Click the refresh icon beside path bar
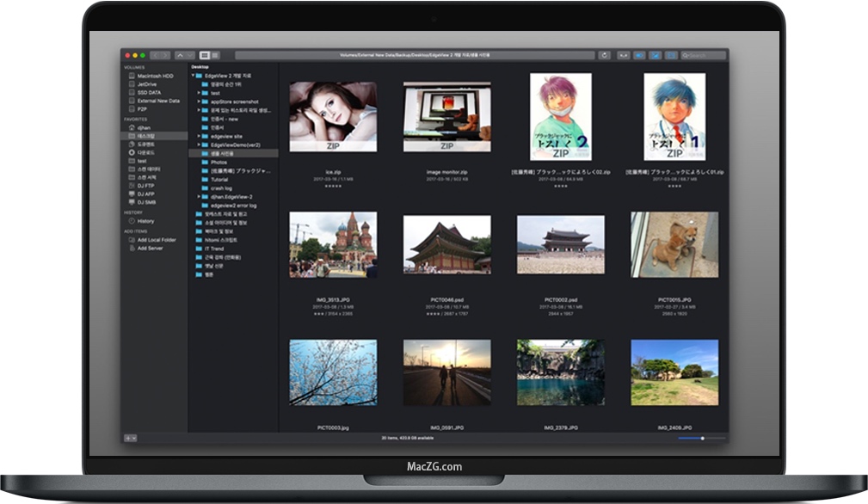 tap(604, 55)
